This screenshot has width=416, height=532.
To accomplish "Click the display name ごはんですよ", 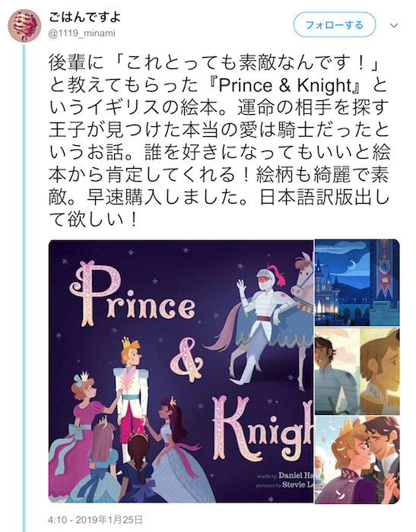I will (x=84, y=17).
